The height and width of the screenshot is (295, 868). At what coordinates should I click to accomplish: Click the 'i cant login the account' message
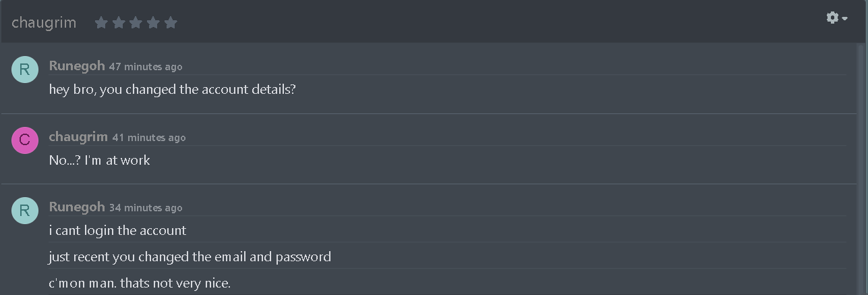[117, 230]
